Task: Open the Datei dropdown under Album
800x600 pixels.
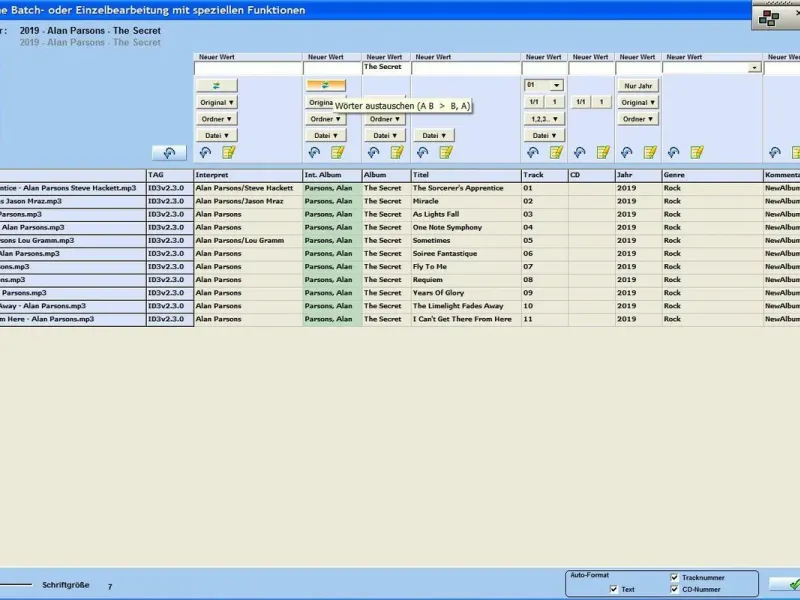Action: point(385,136)
